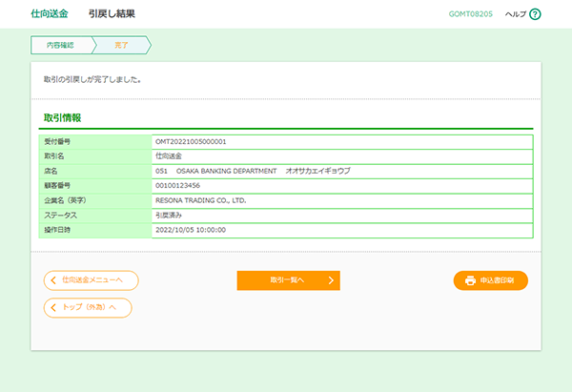Go to 取引一覧へ button
The image size is (572, 392).
click(x=288, y=280)
